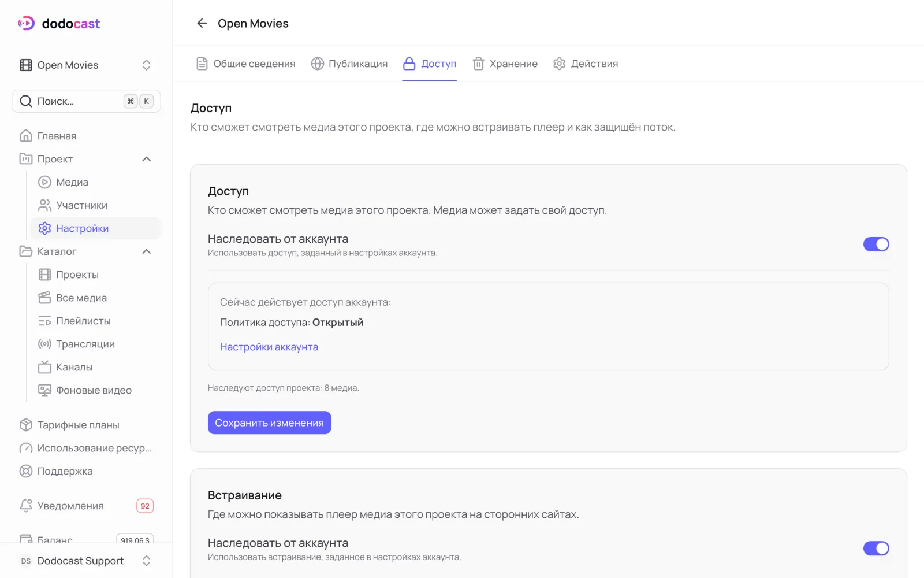Toggle Наследовать от аккаунта in Встраивание section

876,548
